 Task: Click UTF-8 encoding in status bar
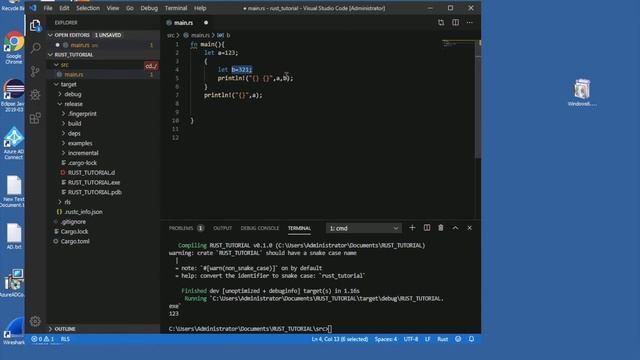(411, 339)
